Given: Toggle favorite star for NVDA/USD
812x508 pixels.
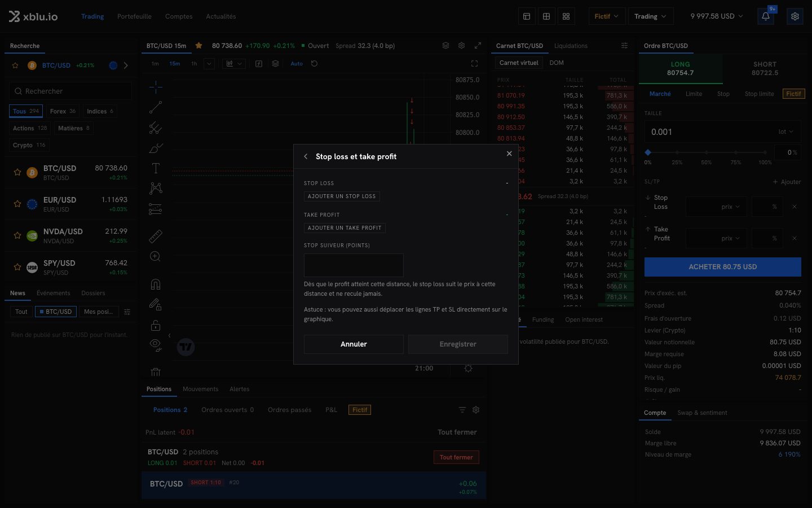Looking at the screenshot, I should click(x=17, y=235).
